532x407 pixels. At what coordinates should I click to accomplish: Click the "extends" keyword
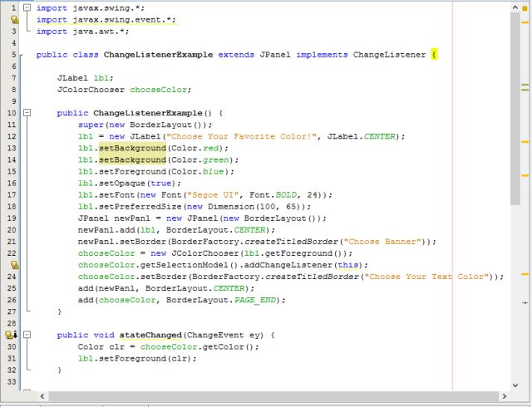tap(236, 55)
